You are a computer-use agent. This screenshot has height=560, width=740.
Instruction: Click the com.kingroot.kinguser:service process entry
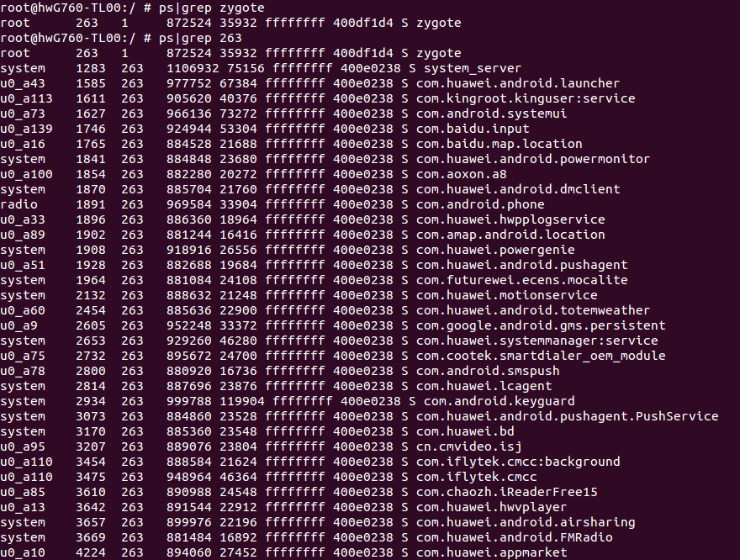514,98
